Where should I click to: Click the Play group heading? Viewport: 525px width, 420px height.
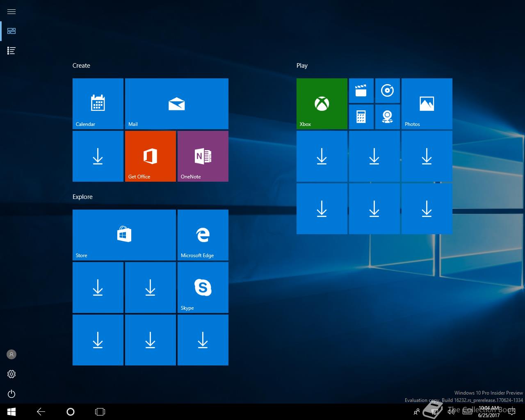tap(302, 66)
